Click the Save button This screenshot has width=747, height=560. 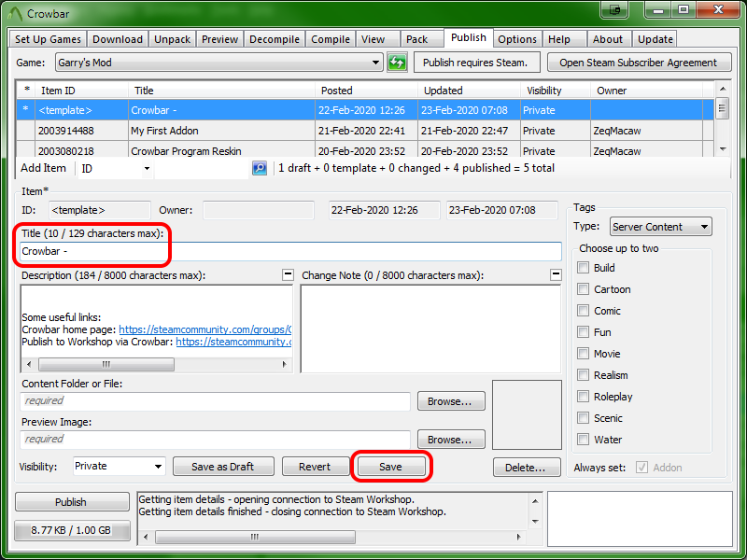(x=390, y=467)
